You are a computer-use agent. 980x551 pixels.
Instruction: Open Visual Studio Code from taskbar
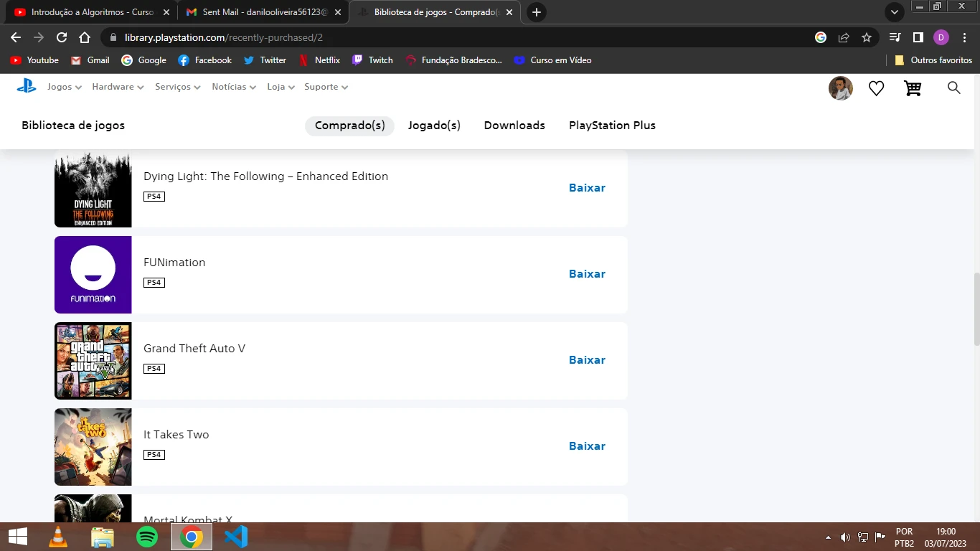pyautogui.click(x=236, y=537)
